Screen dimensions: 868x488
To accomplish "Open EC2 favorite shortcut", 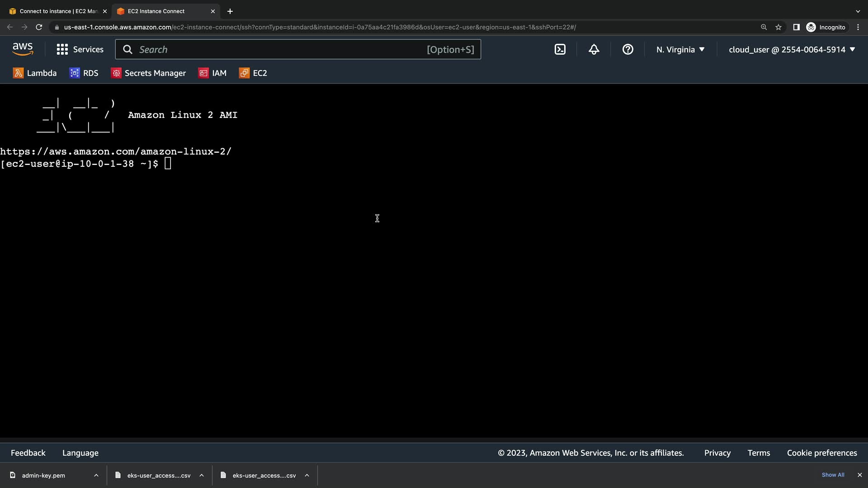I will (253, 73).
